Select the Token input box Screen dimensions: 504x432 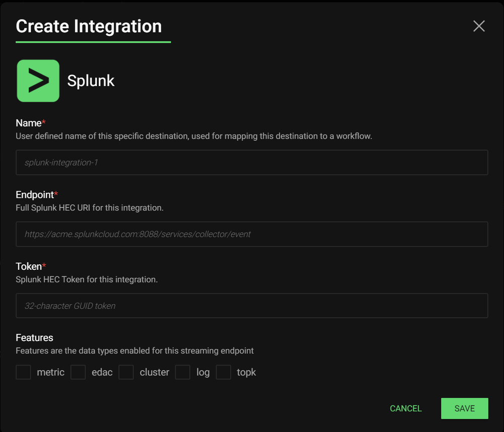252,306
